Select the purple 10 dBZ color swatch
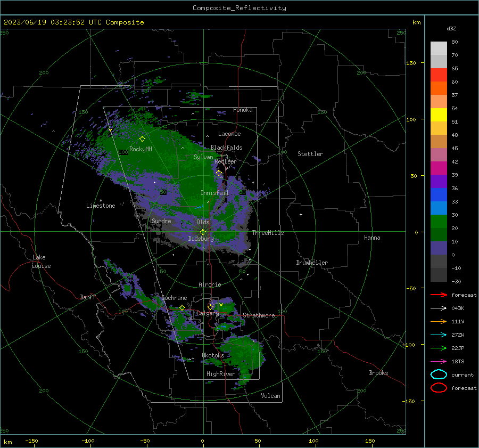The width and height of the screenshot is (479, 448). pos(439,248)
